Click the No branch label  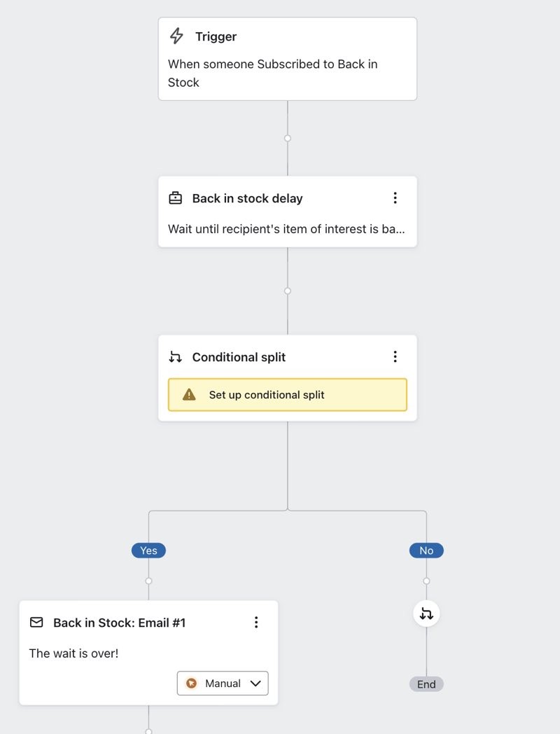(x=426, y=550)
